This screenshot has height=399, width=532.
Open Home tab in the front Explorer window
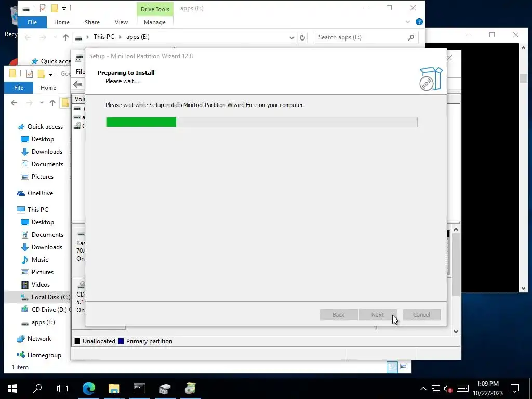(48, 88)
